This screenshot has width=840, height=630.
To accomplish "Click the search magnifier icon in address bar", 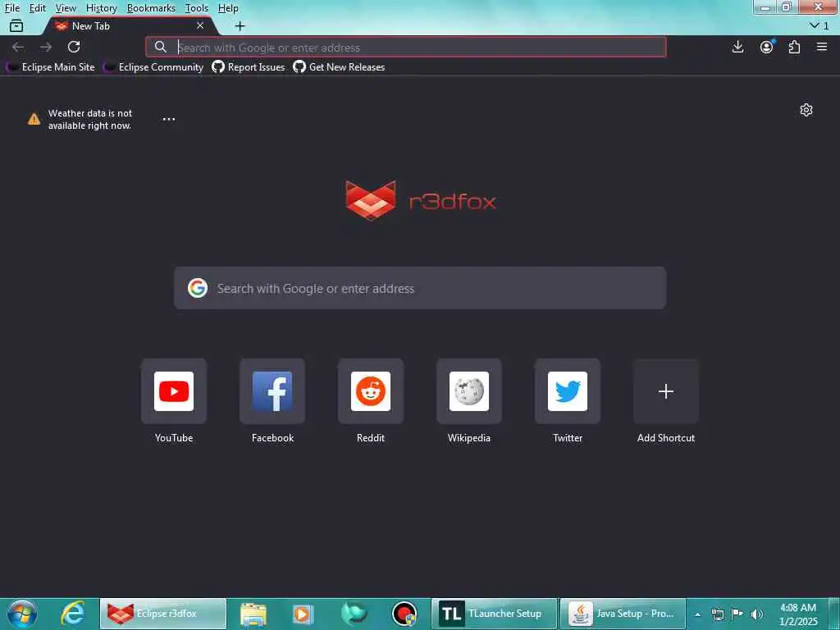I will [160, 47].
